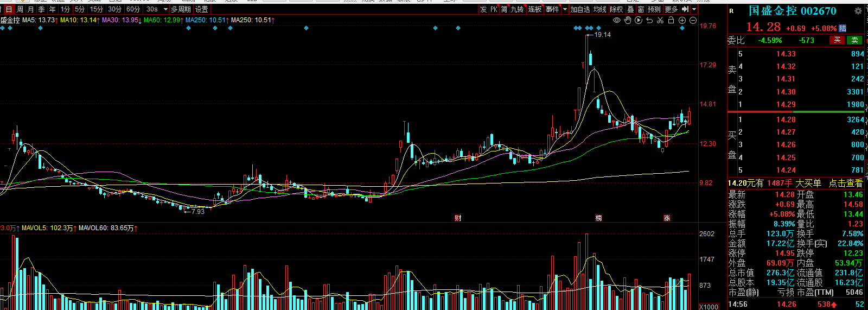Switch chart to 日 daily period
The width and height of the screenshot is (868, 310).
9,9
